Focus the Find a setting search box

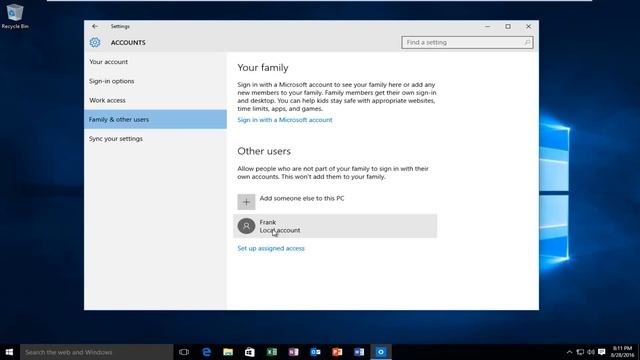467,42
